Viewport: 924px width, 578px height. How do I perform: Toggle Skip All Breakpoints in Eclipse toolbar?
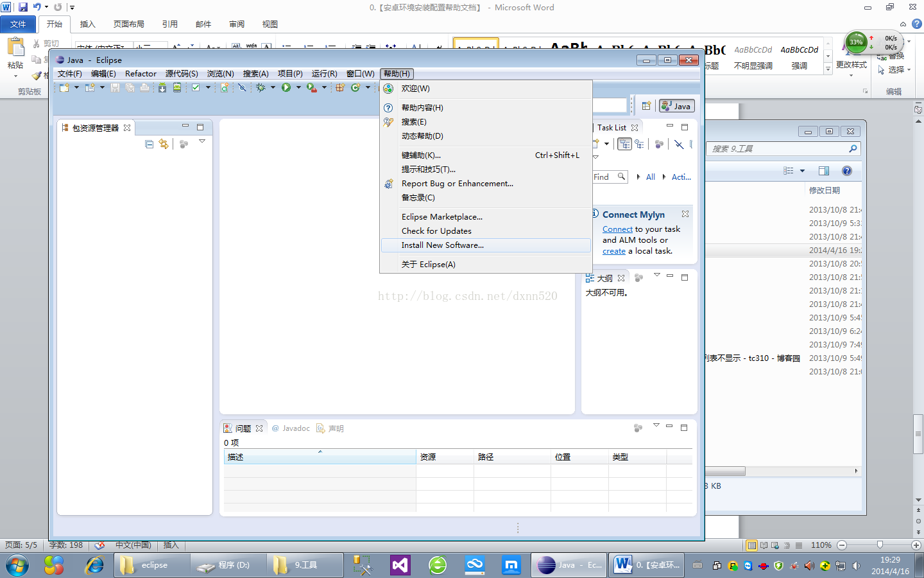click(x=242, y=87)
